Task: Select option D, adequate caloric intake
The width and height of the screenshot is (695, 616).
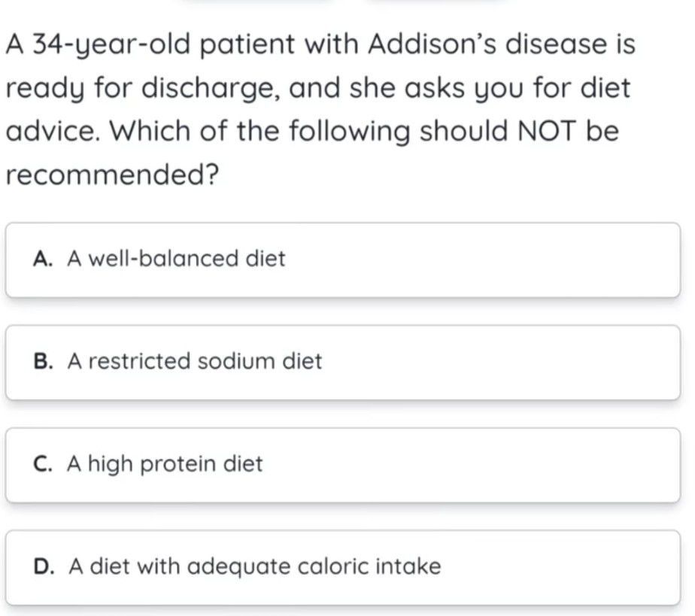Action: (343, 566)
